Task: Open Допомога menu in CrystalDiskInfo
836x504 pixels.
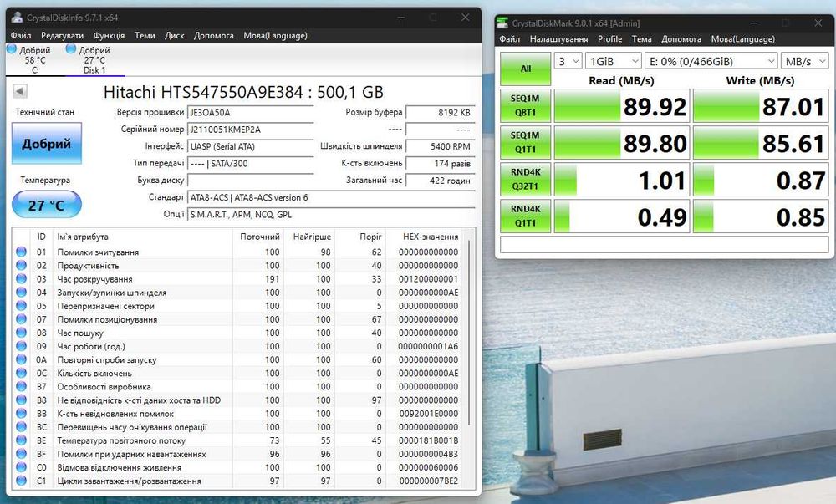Action: pyautogui.click(x=214, y=36)
